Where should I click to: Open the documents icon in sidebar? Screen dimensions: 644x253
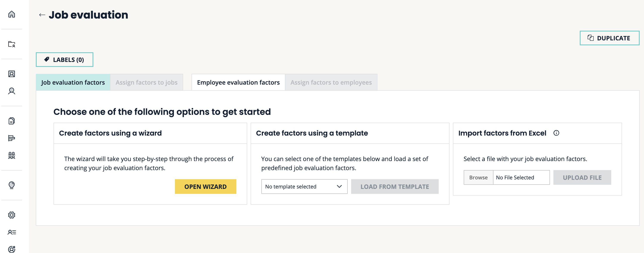click(11, 121)
